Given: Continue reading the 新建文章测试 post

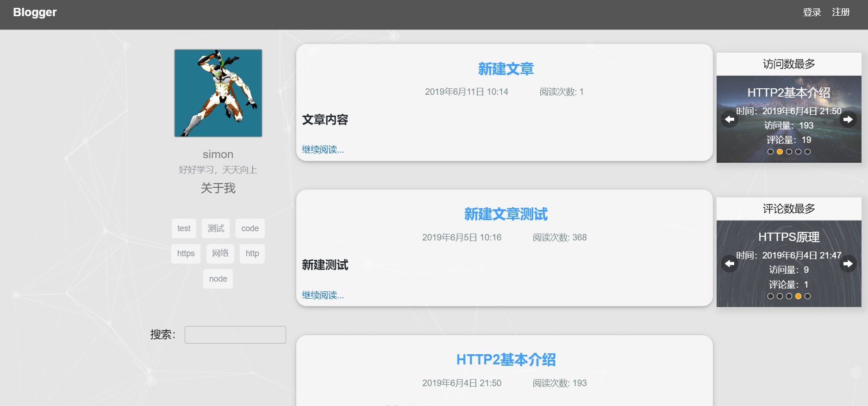Looking at the screenshot, I should 323,295.
